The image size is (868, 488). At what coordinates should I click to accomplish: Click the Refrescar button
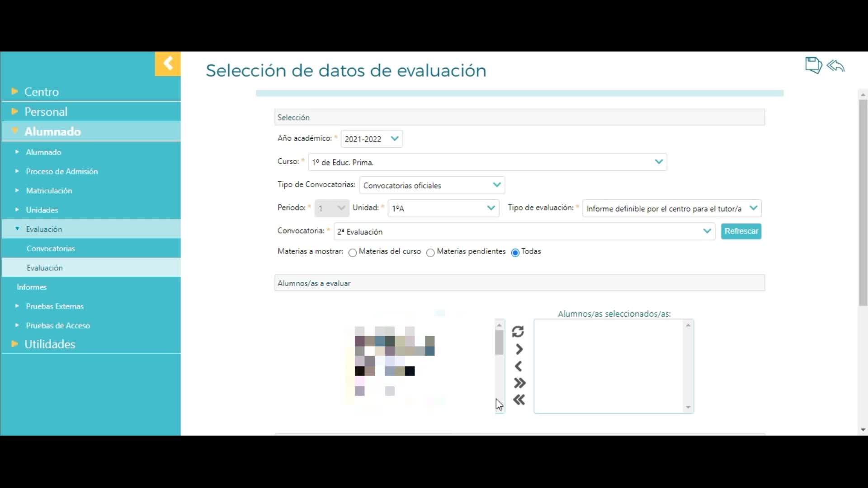[x=741, y=231]
